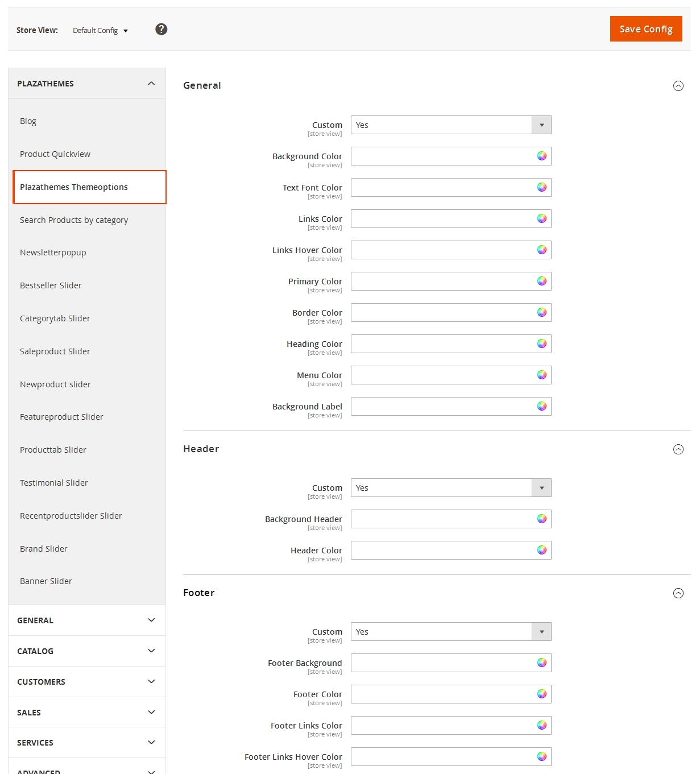The width and height of the screenshot is (700, 774).
Task: Open the Border Color picker wheel
Action: click(x=541, y=312)
